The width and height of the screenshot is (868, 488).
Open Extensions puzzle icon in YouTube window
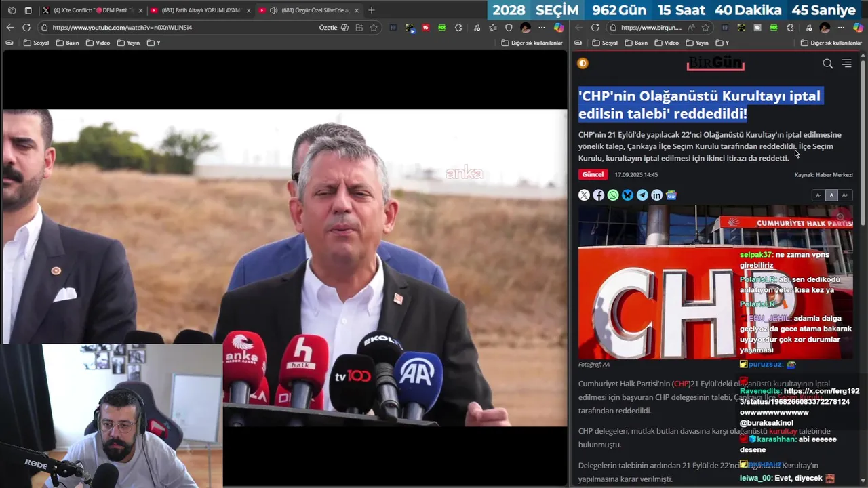tap(458, 28)
